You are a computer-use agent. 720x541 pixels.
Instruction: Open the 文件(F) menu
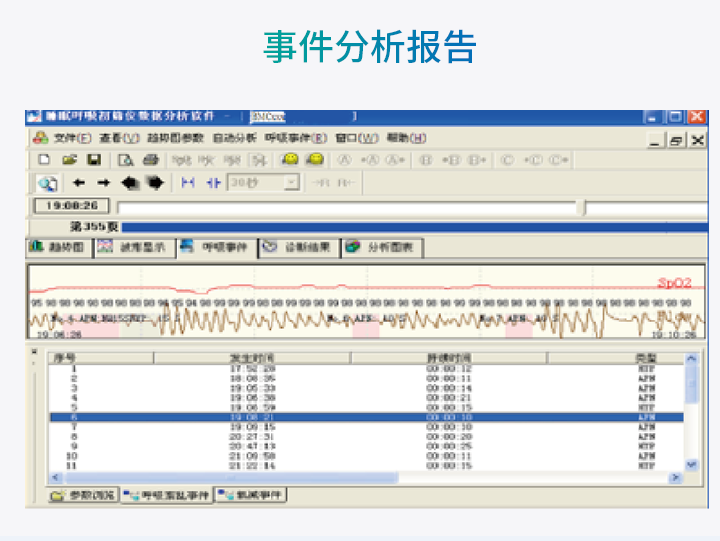tap(73, 138)
